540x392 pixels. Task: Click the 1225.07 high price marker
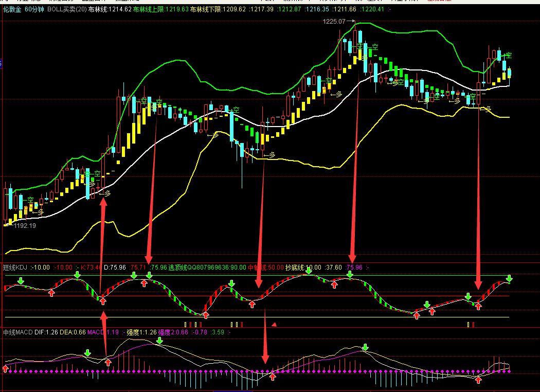(x=334, y=22)
